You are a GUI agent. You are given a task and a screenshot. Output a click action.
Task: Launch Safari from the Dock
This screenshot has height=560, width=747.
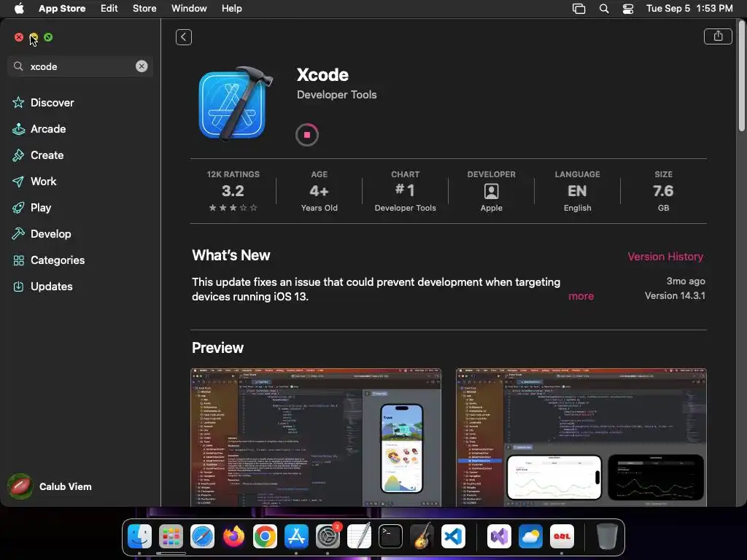[x=203, y=537]
